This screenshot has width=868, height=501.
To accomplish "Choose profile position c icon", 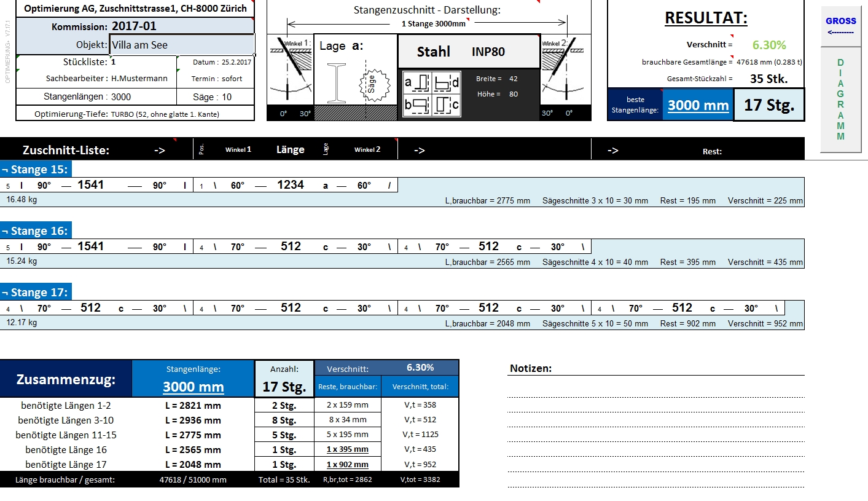I will click(447, 105).
